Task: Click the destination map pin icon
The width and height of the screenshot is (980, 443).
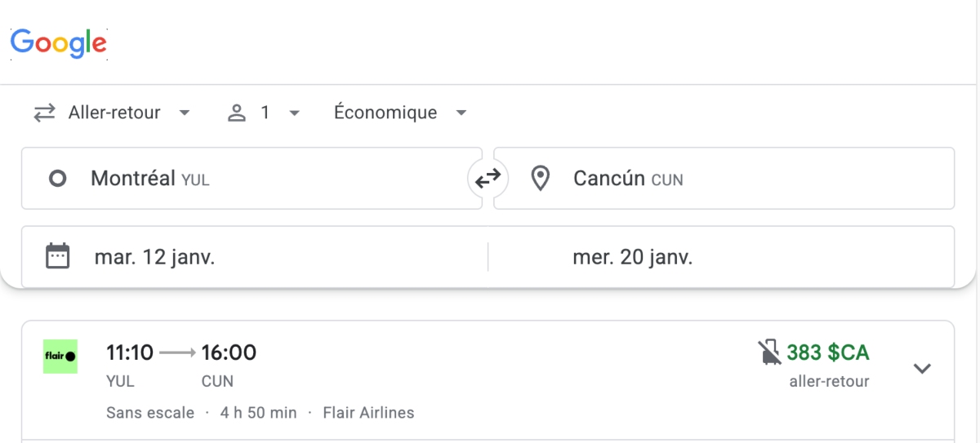Action: pos(540,178)
